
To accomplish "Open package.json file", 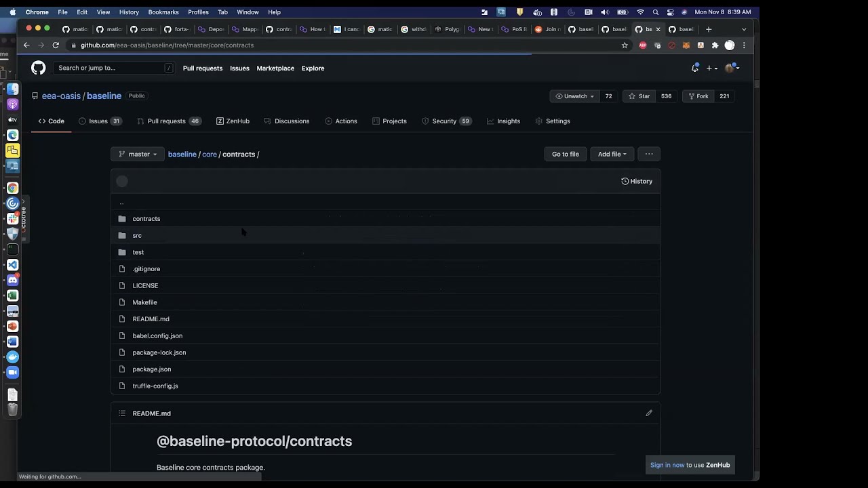I will (151, 369).
